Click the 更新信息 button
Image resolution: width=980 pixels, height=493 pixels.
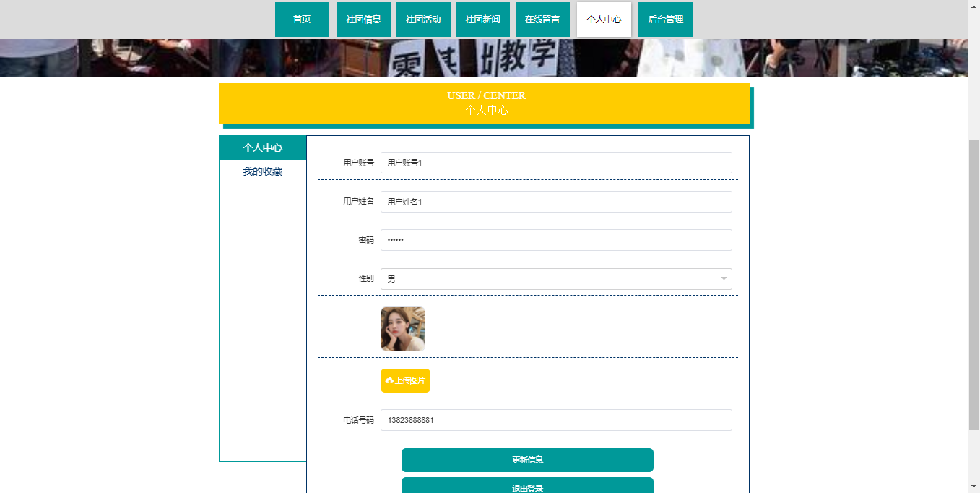(527, 460)
